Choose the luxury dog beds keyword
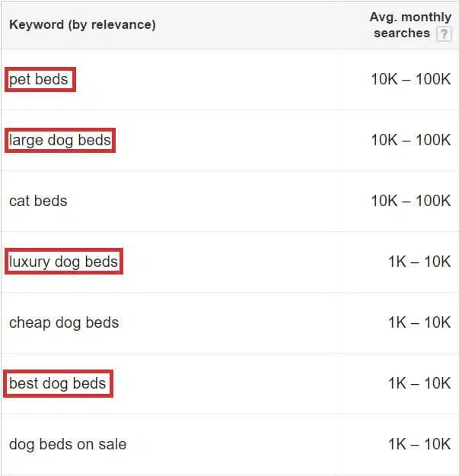Screen dimensions: 459x476 63,262
